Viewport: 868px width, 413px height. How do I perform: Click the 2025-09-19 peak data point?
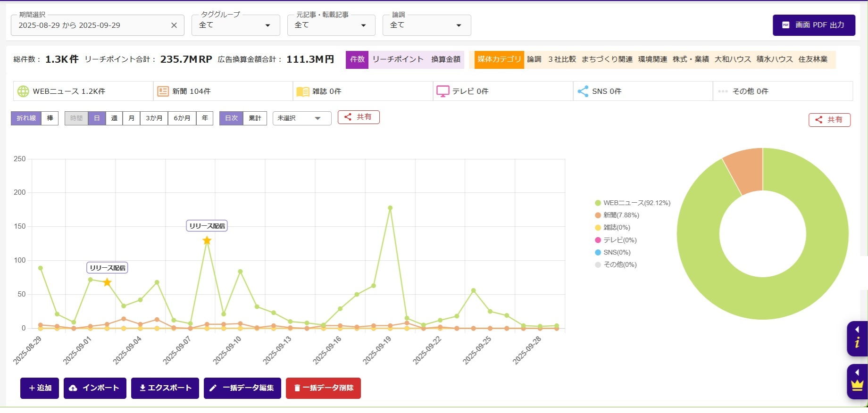tap(390, 208)
